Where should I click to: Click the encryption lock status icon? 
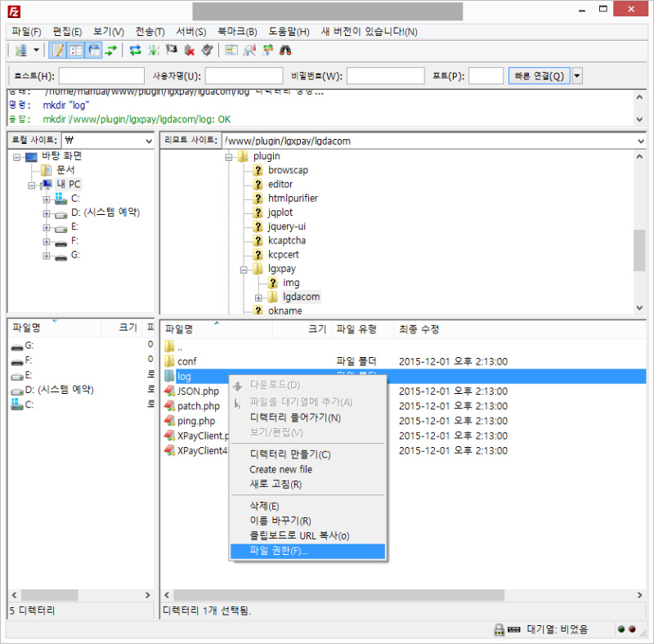tap(499, 629)
